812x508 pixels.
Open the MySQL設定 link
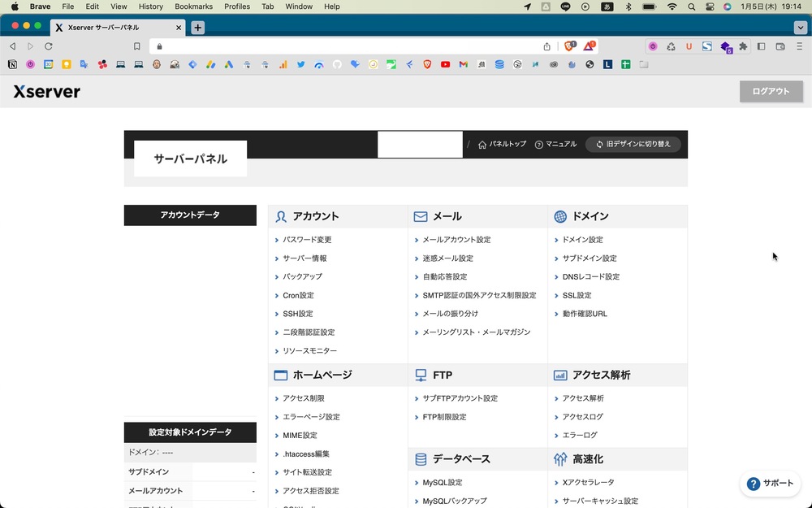(x=443, y=483)
